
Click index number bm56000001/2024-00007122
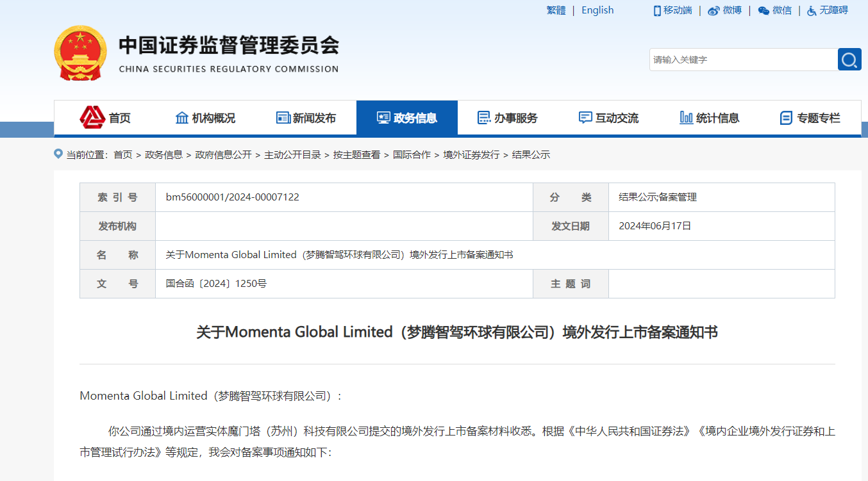pyautogui.click(x=233, y=197)
